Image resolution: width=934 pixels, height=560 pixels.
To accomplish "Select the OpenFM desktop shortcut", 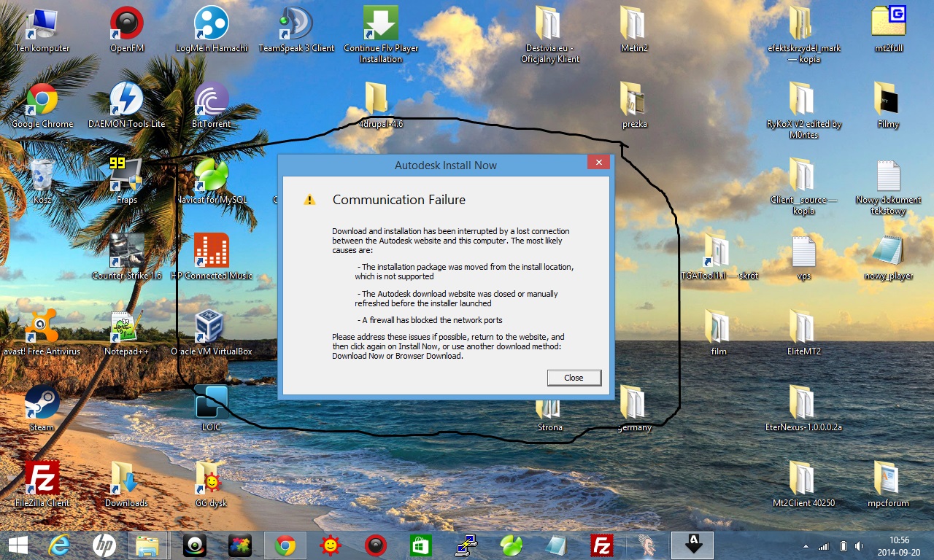I will point(126,31).
